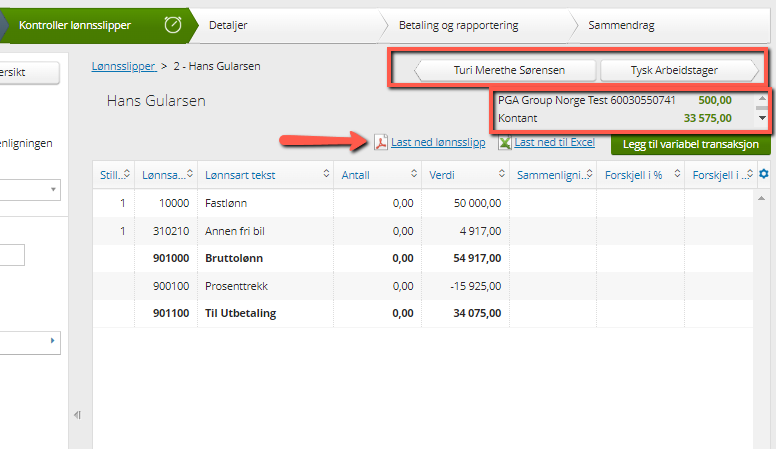Click the amount 33 575,00
The image size is (776, 449).
click(708, 118)
